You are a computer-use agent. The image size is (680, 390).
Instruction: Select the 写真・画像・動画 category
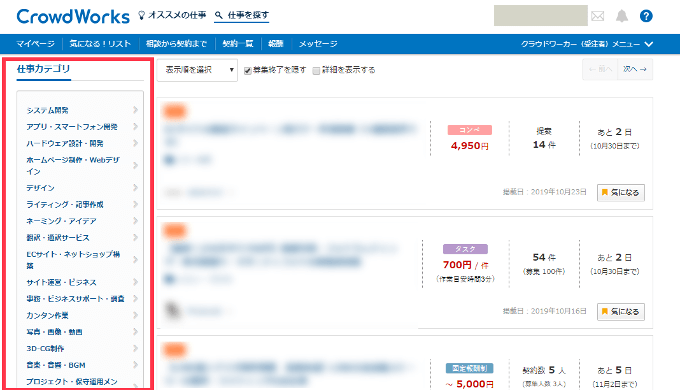coord(54,332)
